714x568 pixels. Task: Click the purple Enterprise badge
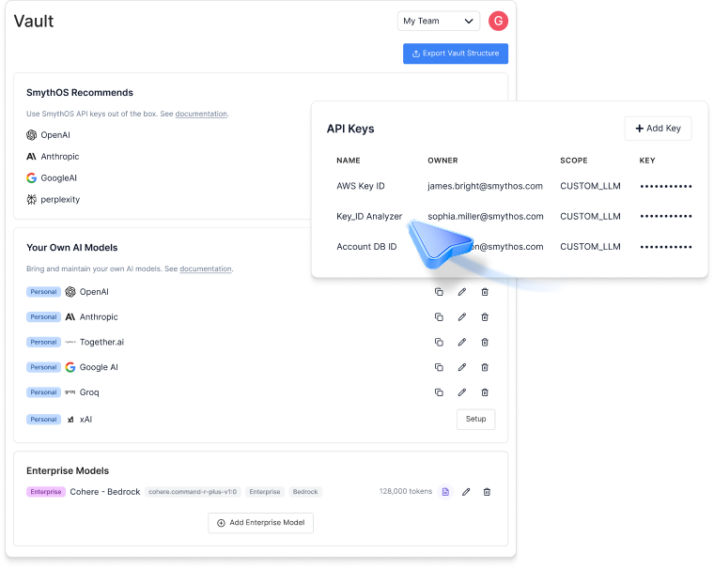[x=46, y=492]
